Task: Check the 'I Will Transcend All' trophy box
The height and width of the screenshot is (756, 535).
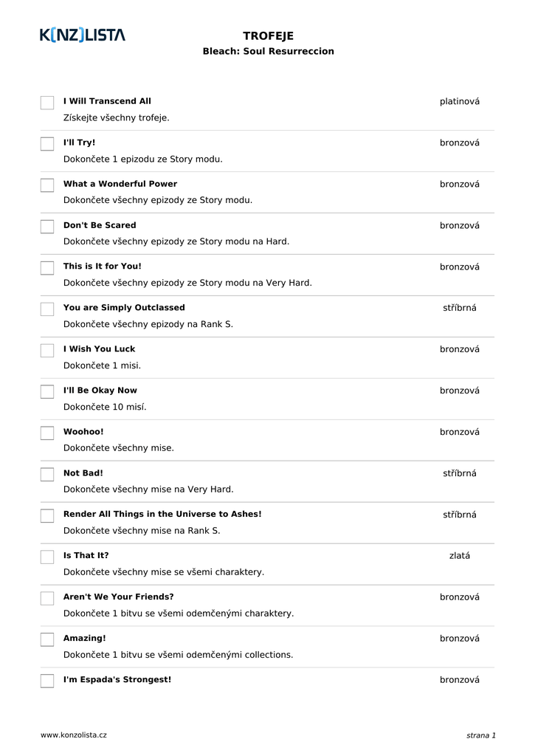Action: coord(47,103)
